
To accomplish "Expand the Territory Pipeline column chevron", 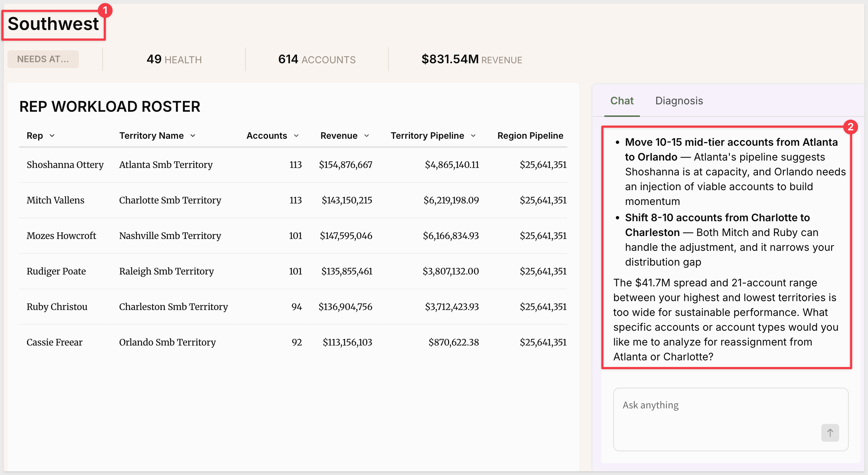I will tap(473, 136).
